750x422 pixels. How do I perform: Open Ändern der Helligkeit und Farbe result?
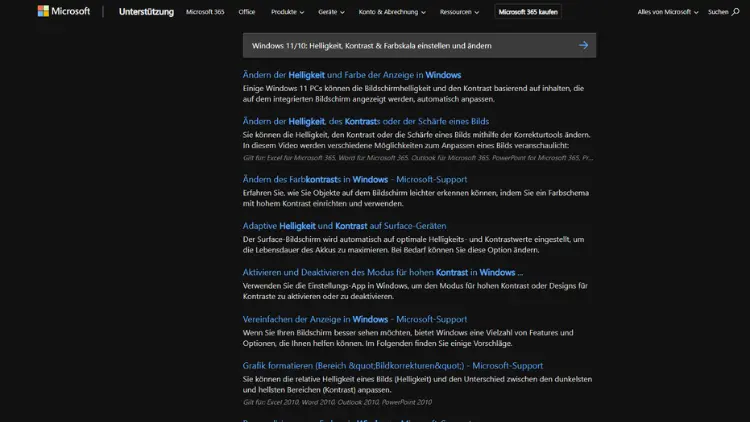tap(352, 75)
